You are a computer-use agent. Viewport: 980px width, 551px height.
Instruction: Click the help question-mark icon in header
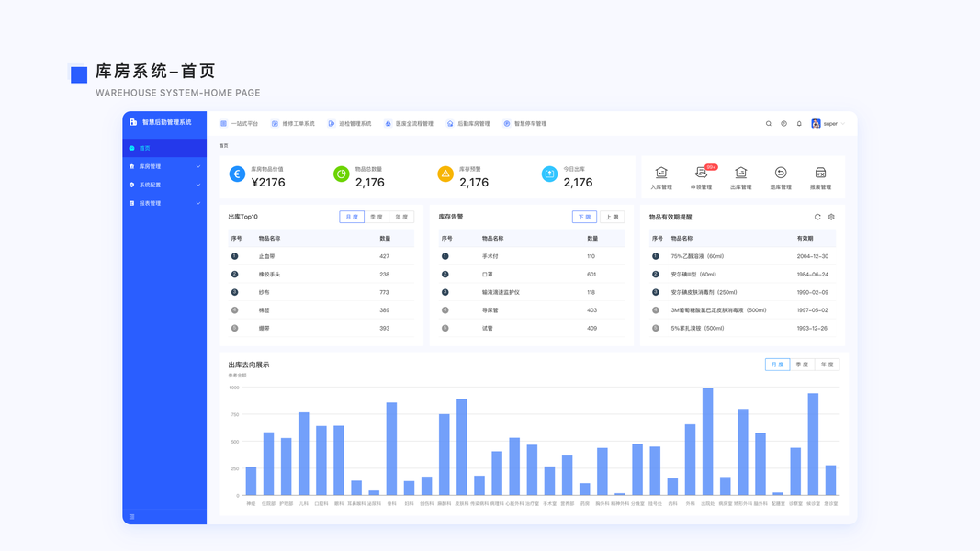(783, 124)
